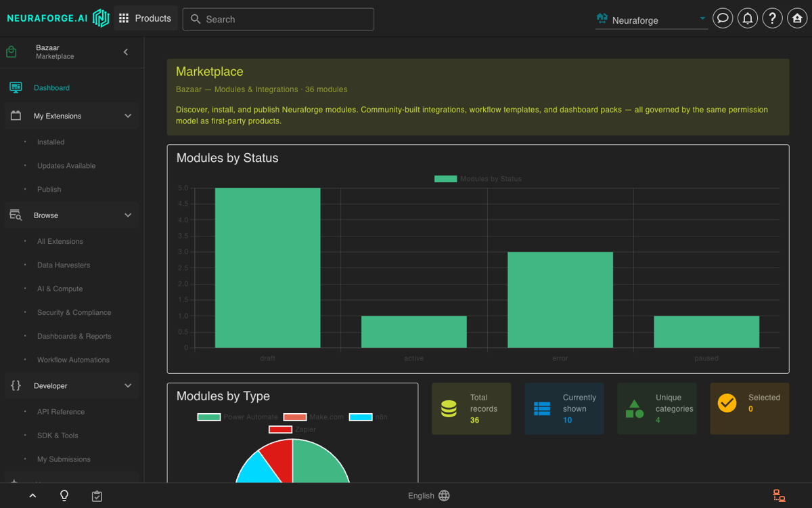Click the network connection status icon
Viewport: 812px width, 508px height.
779,496
